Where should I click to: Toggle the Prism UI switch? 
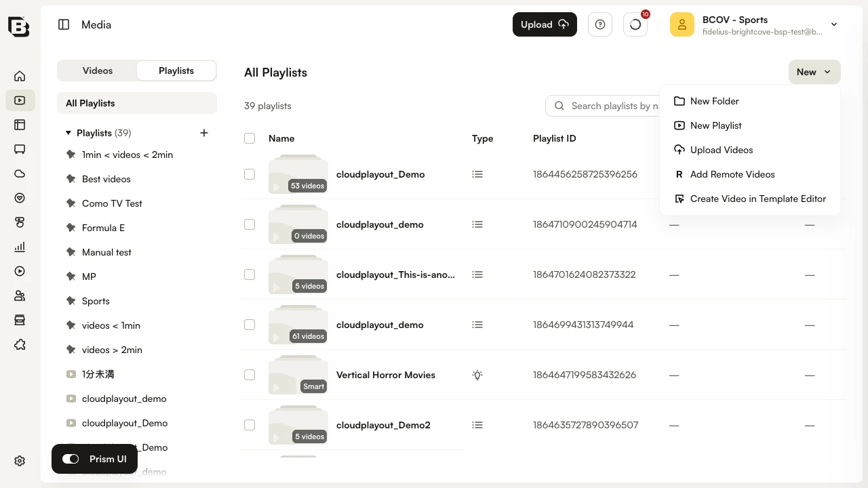click(x=71, y=459)
